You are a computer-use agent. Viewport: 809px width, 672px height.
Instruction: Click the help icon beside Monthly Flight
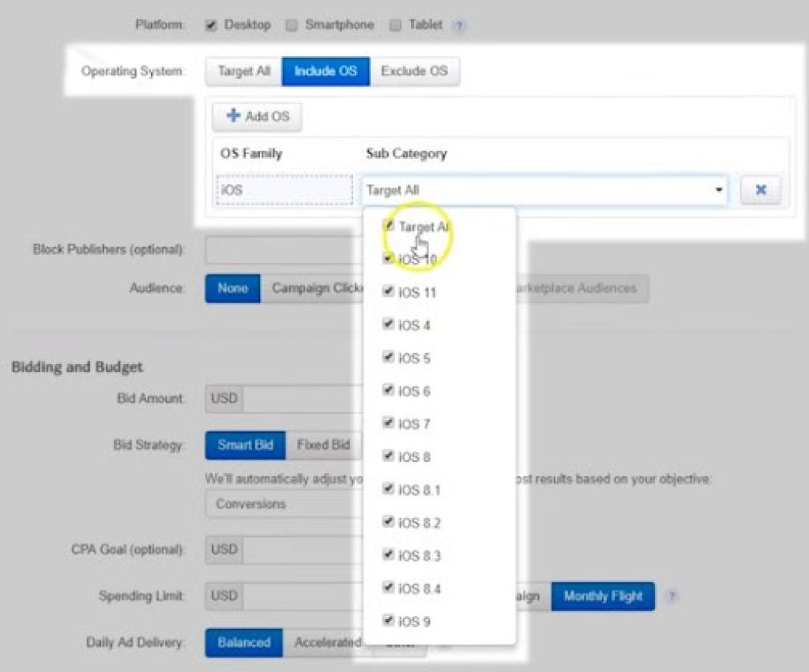coord(672,596)
